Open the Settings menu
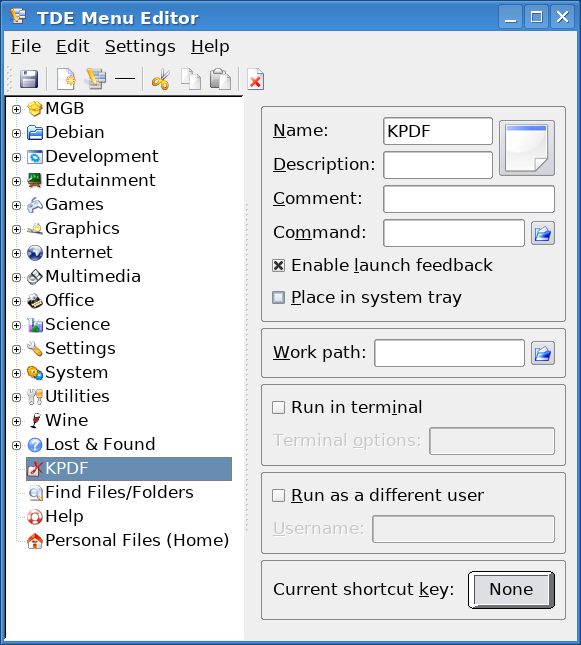Viewport: 581px width, 645px height. (x=140, y=46)
